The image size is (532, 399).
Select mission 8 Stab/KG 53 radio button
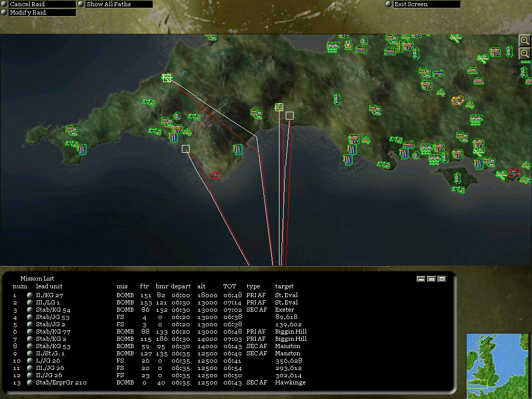30,346
